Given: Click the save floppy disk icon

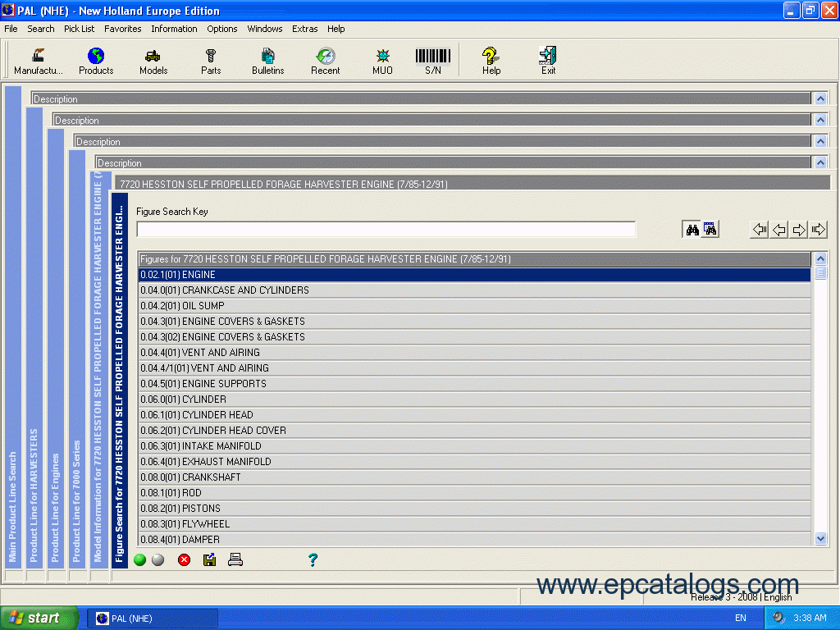Looking at the screenshot, I should [x=209, y=559].
